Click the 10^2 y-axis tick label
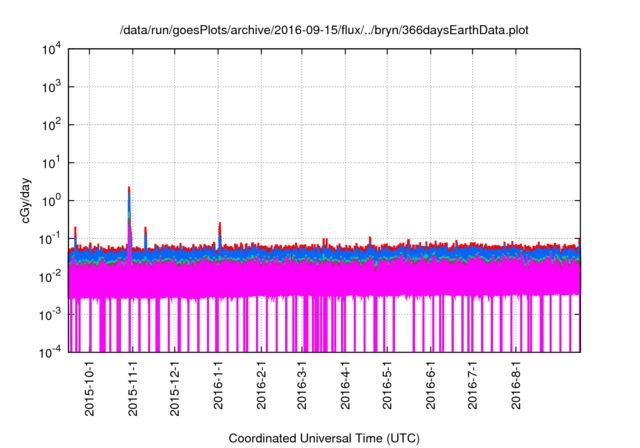 point(52,125)
